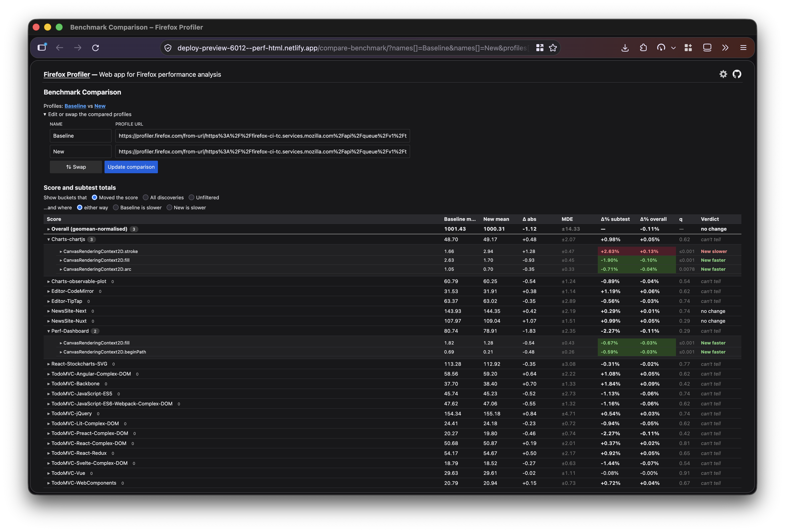Screen dimensions: 785x532
Task: Open the settings gear icon on page
Action: 723,74
